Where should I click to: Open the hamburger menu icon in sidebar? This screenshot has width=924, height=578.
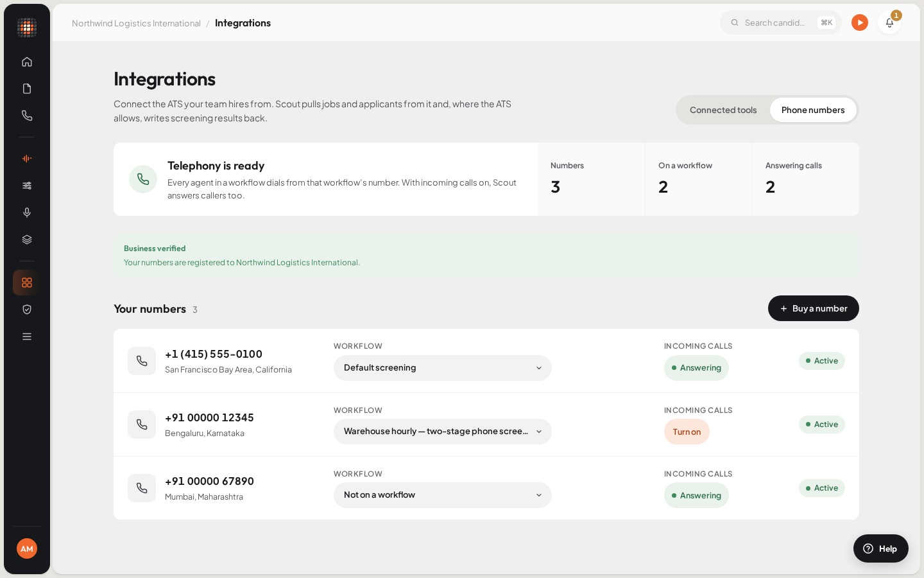pos(27,337)
